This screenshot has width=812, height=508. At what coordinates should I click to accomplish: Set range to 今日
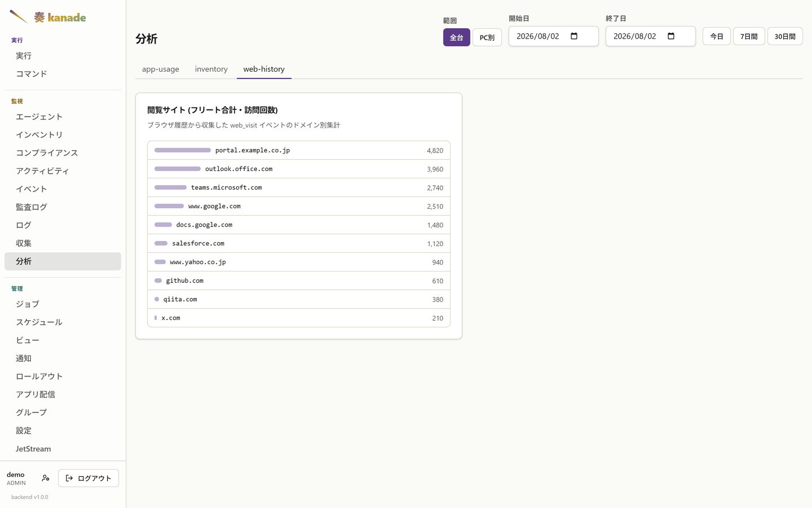[x=717, y=36]
